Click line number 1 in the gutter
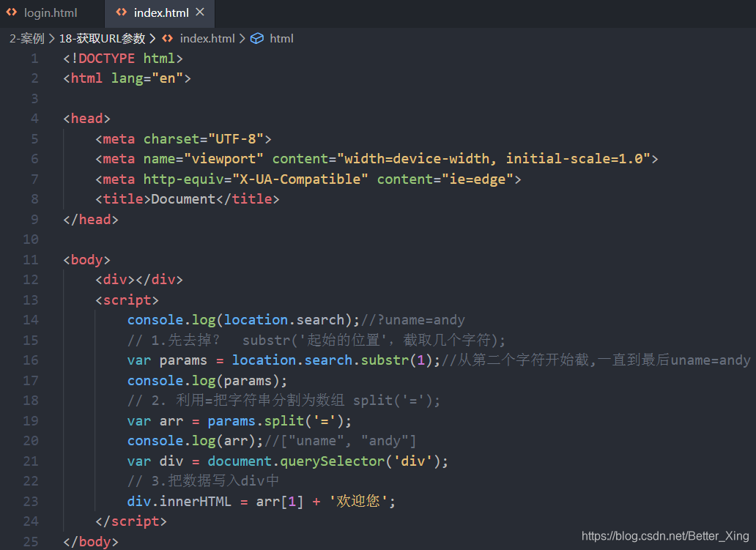This screenshot has height=550, width=756. click(34, 59)
